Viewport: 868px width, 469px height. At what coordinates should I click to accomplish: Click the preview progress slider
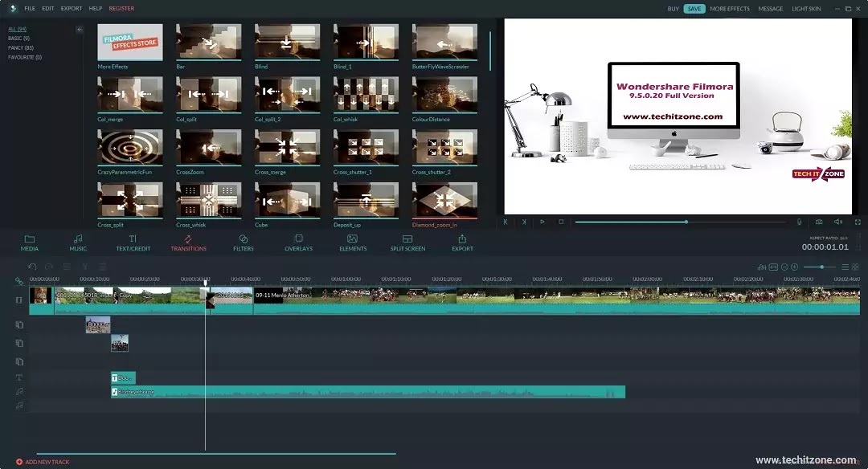681,222
